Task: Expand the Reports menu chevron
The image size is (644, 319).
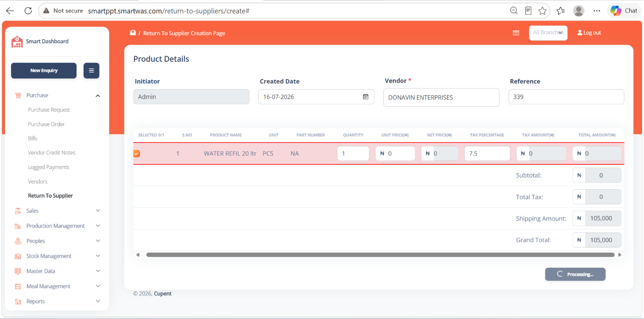Action: click(x=98, y=301)
